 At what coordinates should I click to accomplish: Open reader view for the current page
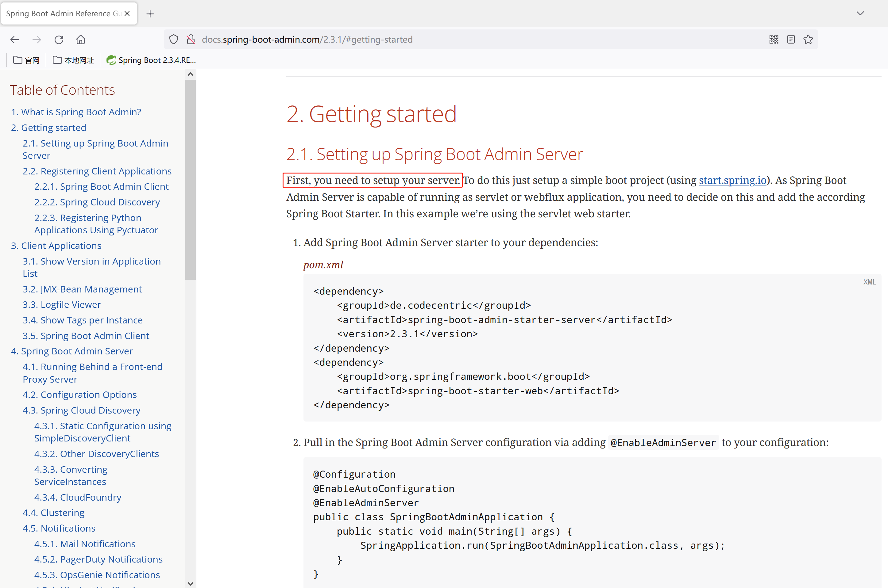point(791,39)
